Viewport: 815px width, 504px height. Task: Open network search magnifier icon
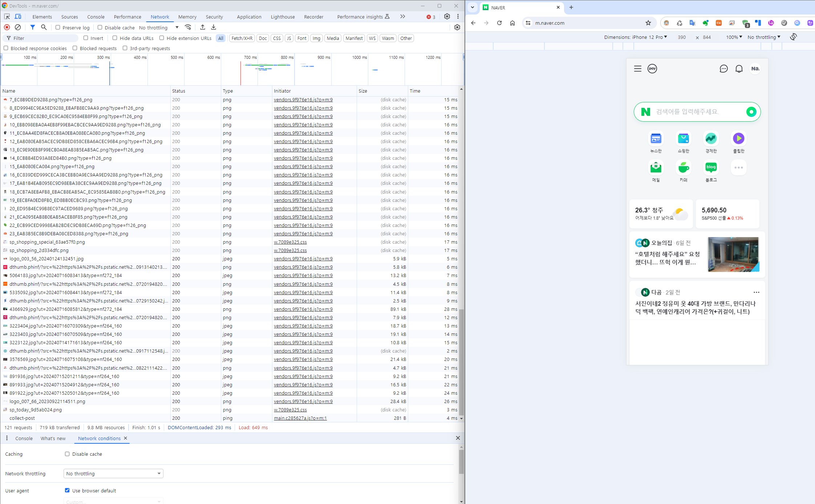(44, 27)
